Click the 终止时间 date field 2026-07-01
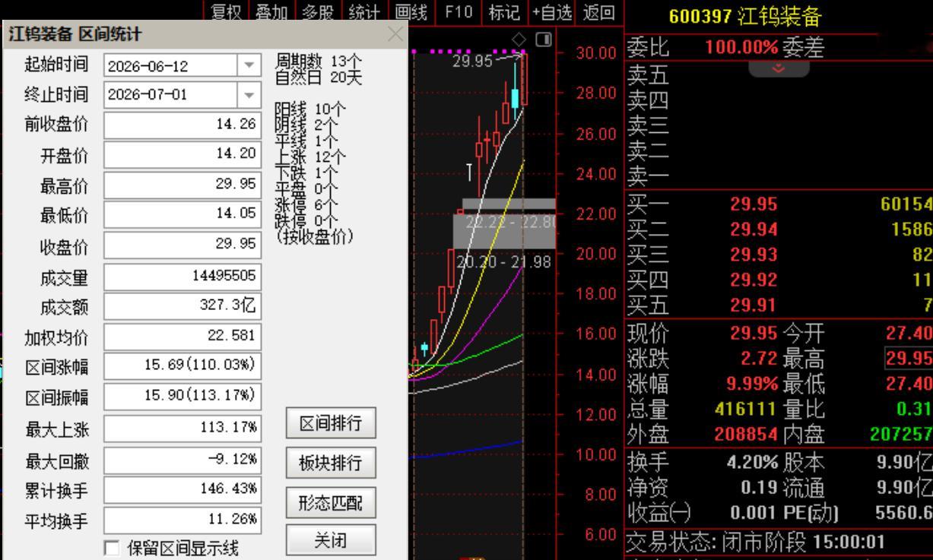This screenshot has width=933, height=560. point(170,95)
